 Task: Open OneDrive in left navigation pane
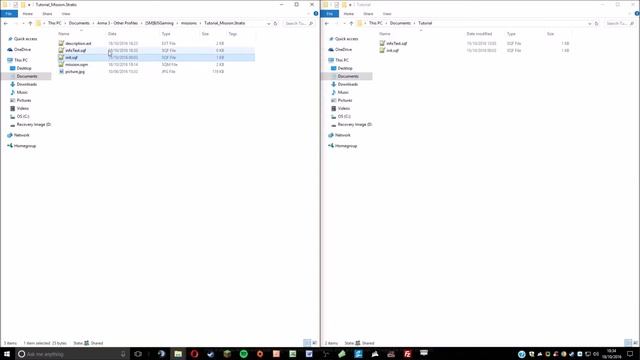click(x=22, y=49)
